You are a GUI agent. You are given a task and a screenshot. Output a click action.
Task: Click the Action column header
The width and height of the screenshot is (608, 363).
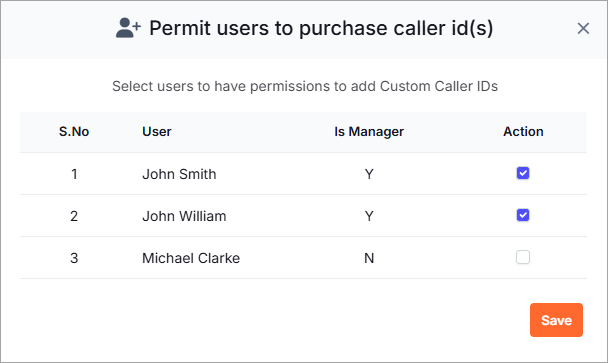[x=523, y=131]
